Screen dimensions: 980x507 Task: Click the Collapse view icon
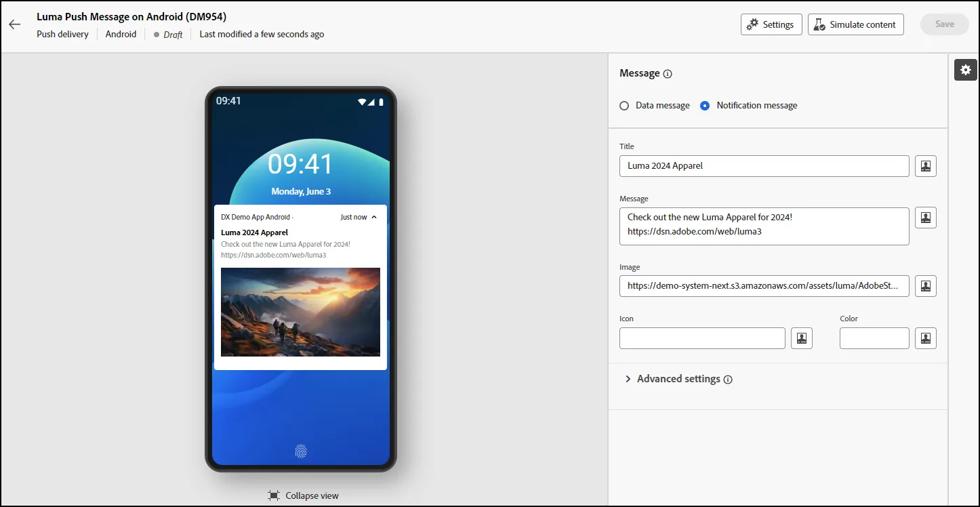click(x=274, y=495)
